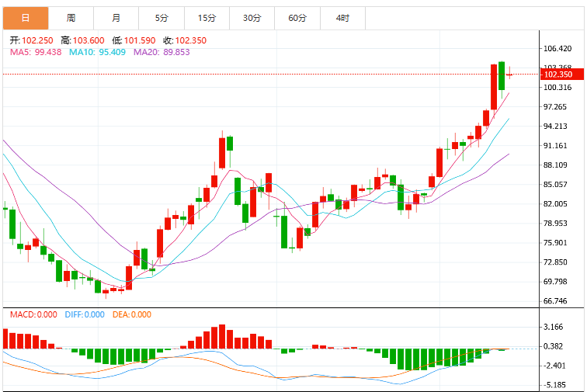The height and width of the screenshot is (392, 587).
Task: Click the 106.420 price axis label
Action: pyautogui.click(x=557, y=48)
